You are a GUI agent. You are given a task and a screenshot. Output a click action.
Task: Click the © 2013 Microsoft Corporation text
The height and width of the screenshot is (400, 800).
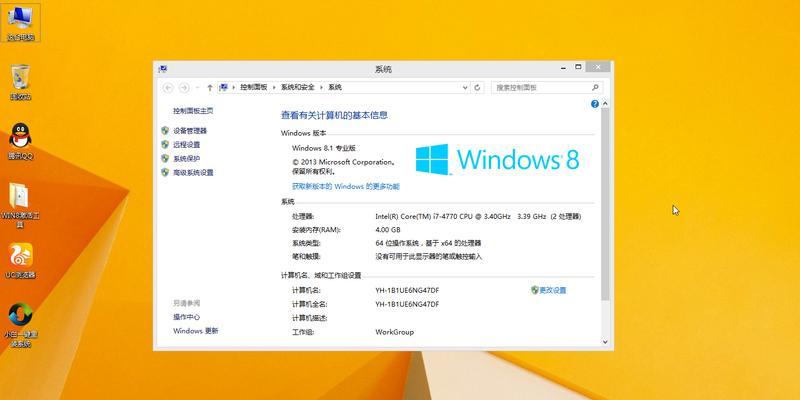pos(343,162)
